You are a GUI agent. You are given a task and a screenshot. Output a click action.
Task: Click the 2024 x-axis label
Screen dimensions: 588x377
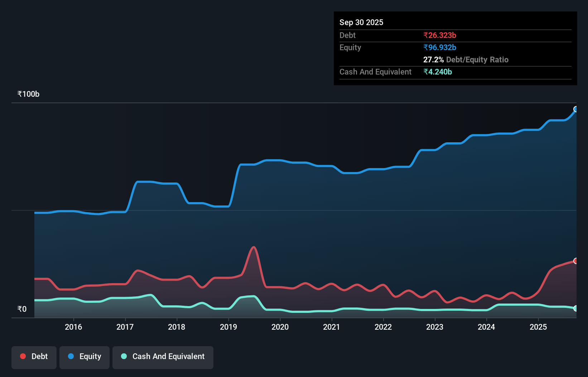pyautogui.click(x=486, y=327)
